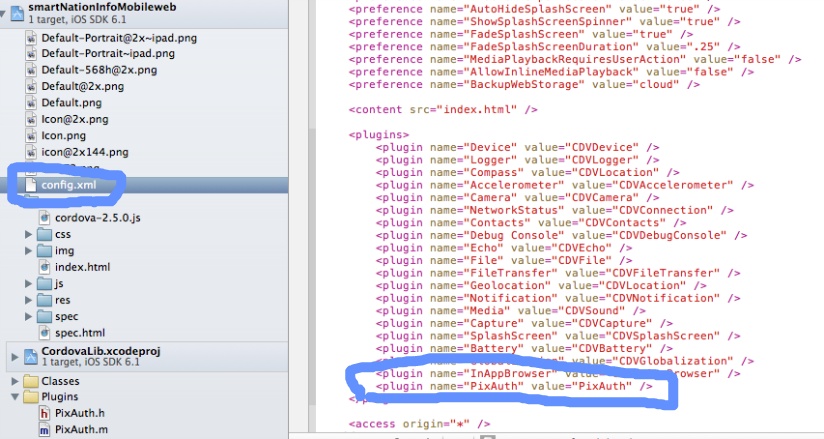Select the js folder icon

[x=45, y=284]
